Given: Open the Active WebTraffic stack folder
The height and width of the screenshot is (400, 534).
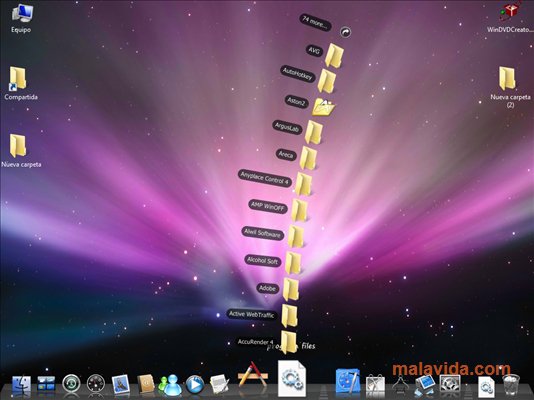Looking at the screenshot, I should (289, 316).
